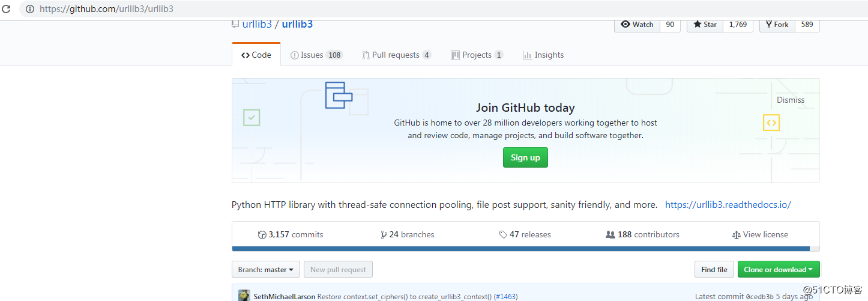Open the latest commit hash 0cedb3b
The width and height of the screenshot is (868, 301).
click(x=761, y=297)
